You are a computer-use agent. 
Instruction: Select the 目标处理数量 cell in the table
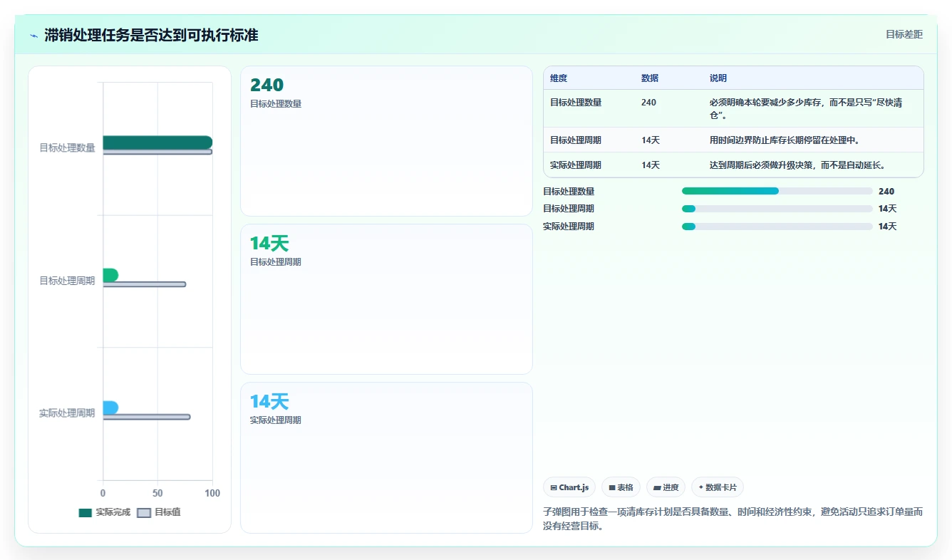(x=576, y=103)
